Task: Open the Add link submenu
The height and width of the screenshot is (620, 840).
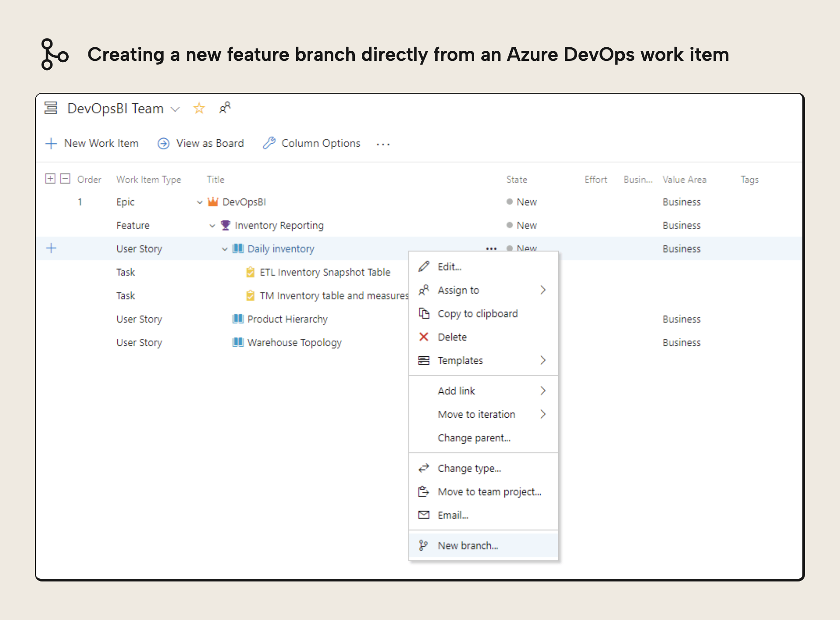Action: click(483, 391)
